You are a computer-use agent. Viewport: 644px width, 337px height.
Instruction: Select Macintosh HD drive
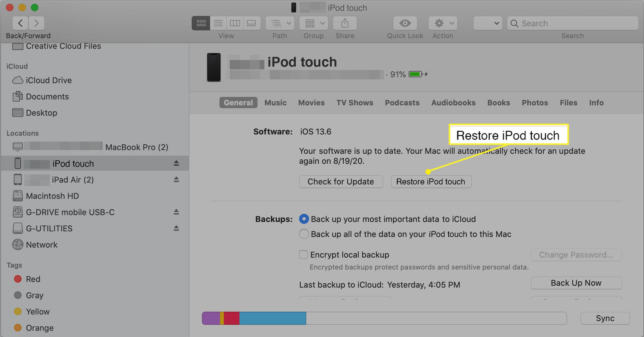pos(46,196)
